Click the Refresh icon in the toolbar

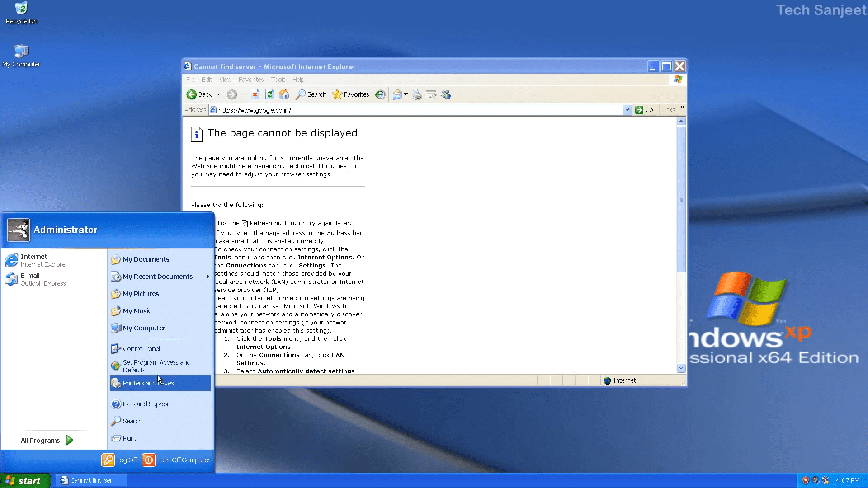pyautogui.click(x=269, y=94)
